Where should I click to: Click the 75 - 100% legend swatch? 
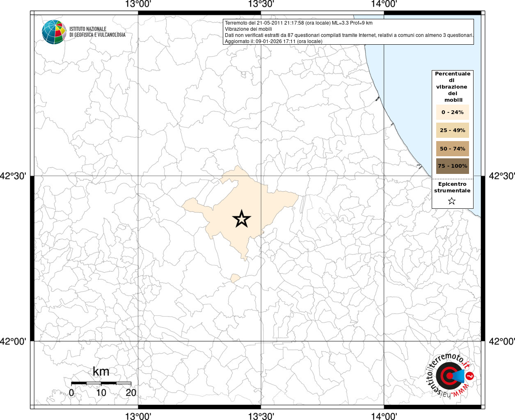click(452, 166)
